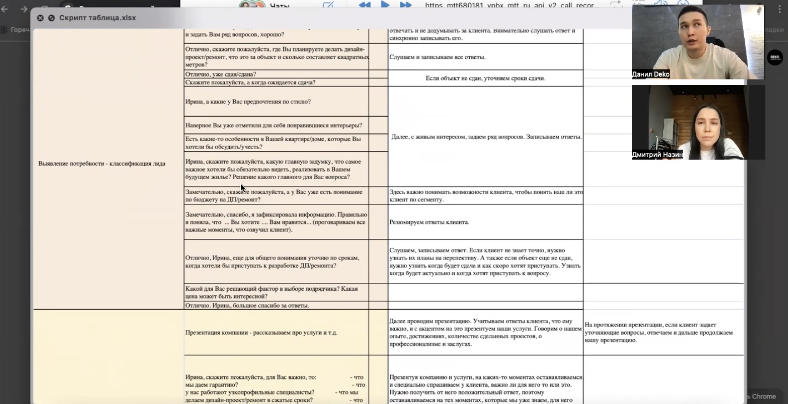
Task: Select cell 'Если объект не сдан, уточняем сроки сдачи.'
Action: (x=485, y=78)
